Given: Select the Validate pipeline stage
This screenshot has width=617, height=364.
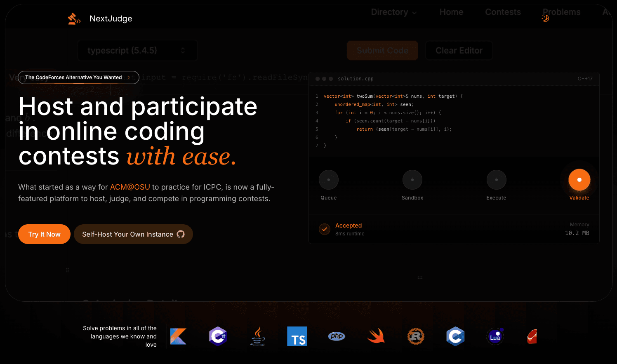Looking at the screenshot, I should (x=579, y=180).
